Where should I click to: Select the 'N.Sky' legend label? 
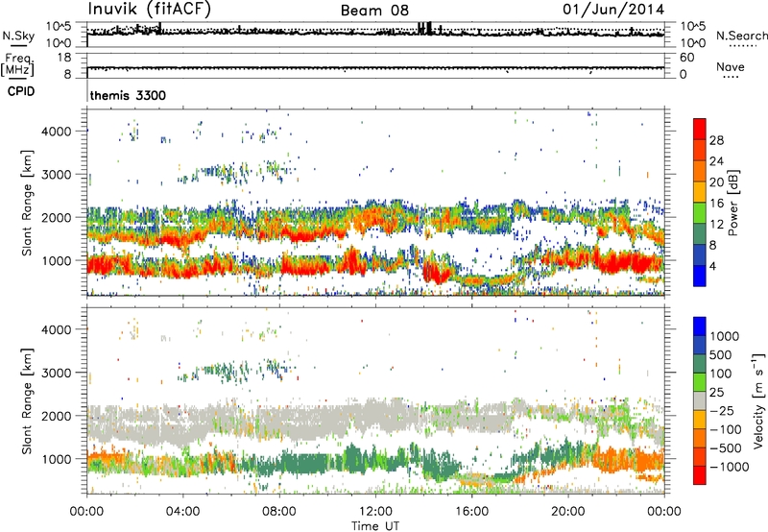coord(18,36)
